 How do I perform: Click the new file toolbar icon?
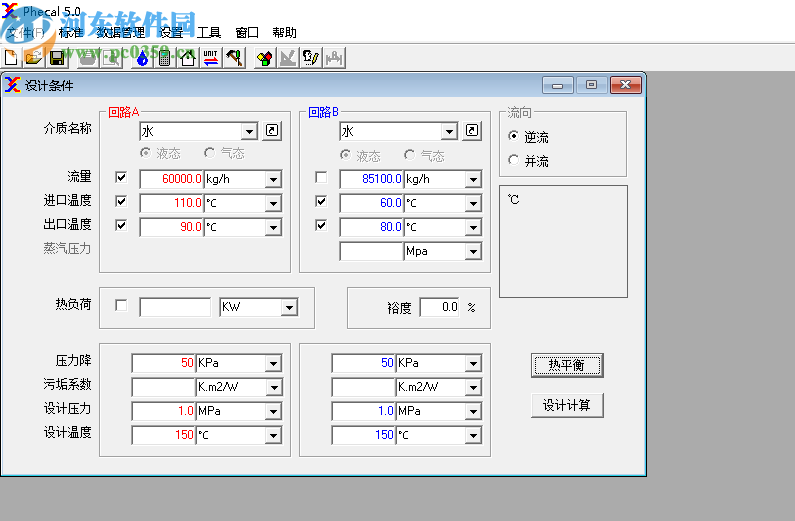coord(11,58)
